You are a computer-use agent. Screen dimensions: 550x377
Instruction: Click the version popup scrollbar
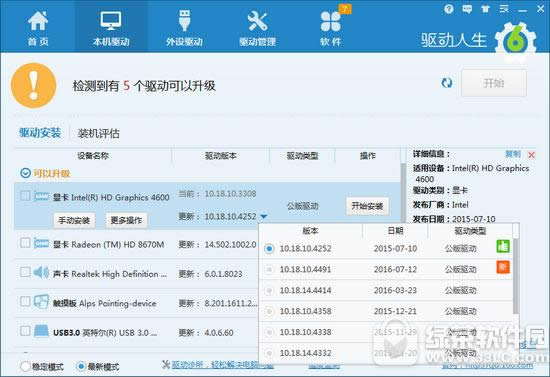coord(515,275)
